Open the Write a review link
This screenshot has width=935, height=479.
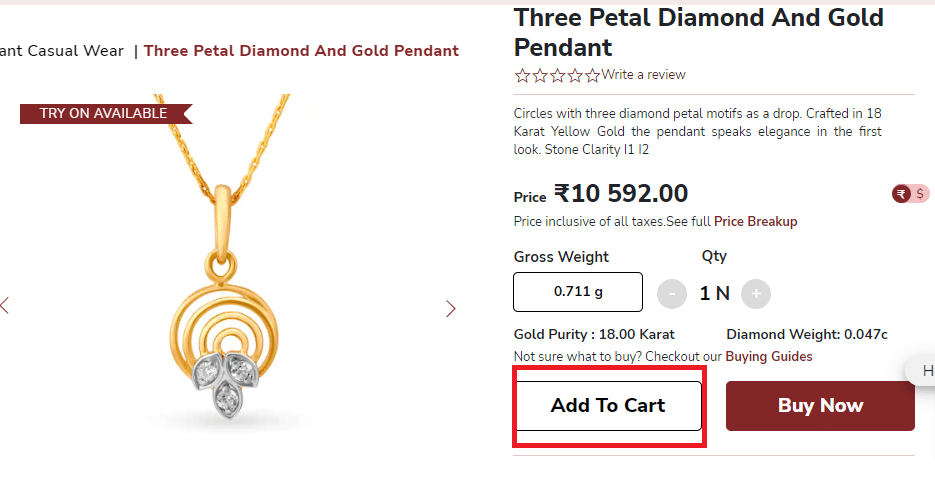coord(643,75)
